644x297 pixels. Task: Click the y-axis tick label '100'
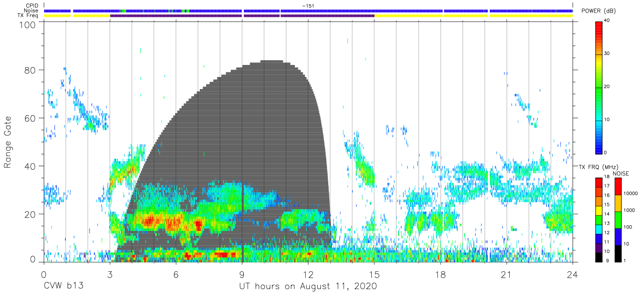pos(28,24)
